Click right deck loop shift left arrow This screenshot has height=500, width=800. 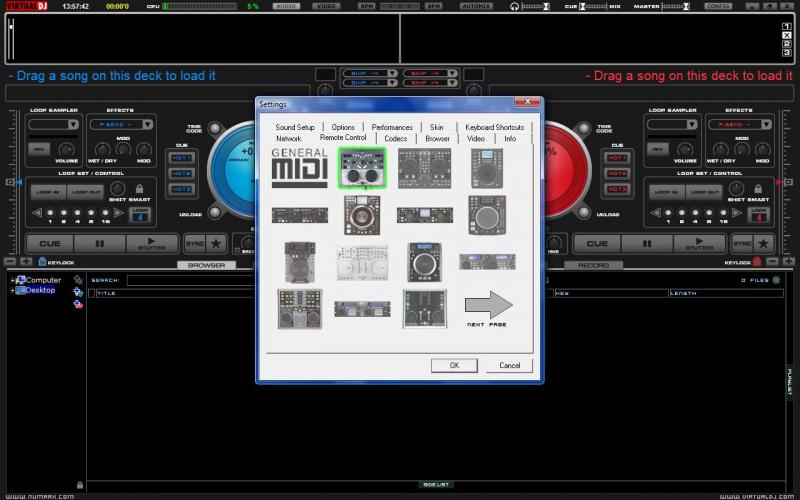click(x=655, y=213)
